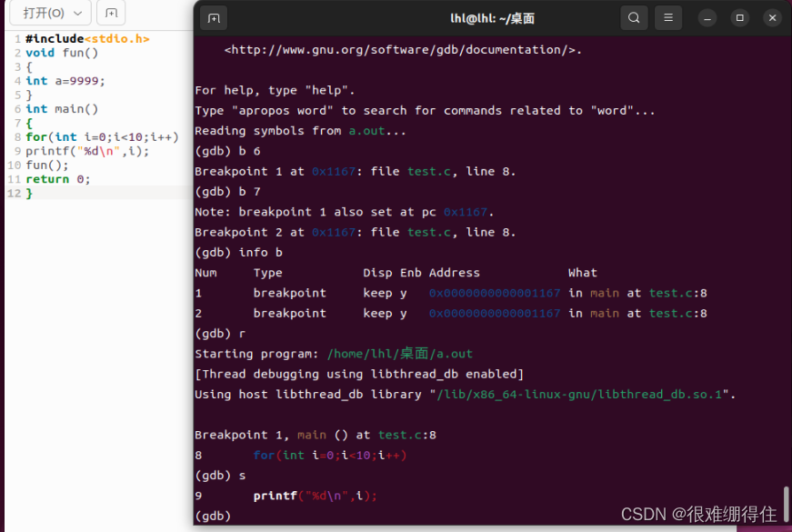792x532 pixels.
Task: Open the terminal hamburger menu
Action: [x=667, y=17]
